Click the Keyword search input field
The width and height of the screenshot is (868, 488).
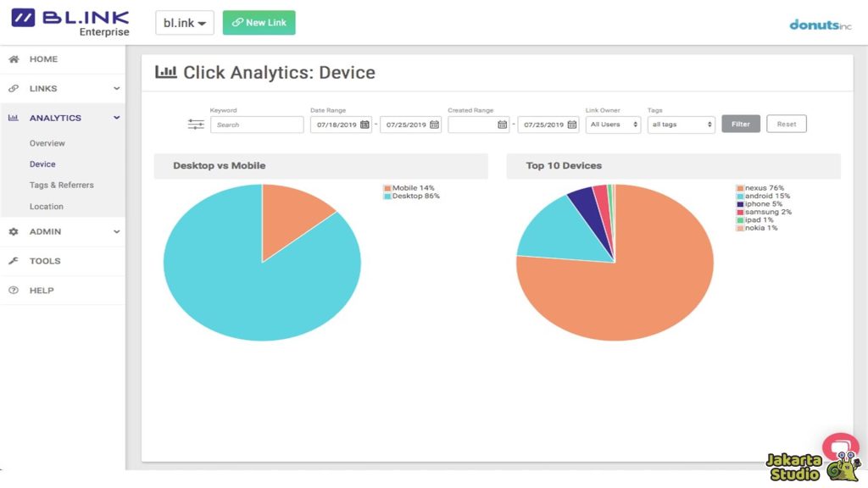click(x=257, y=125)
